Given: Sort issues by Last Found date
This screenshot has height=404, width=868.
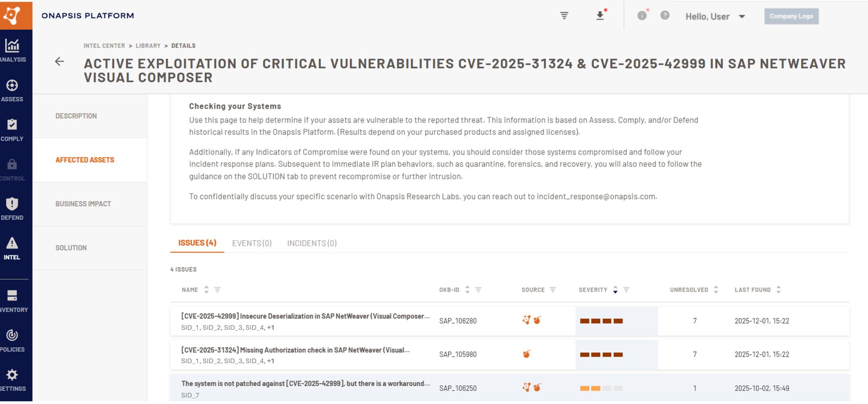Looking at the screenshot, I should 779,290.
